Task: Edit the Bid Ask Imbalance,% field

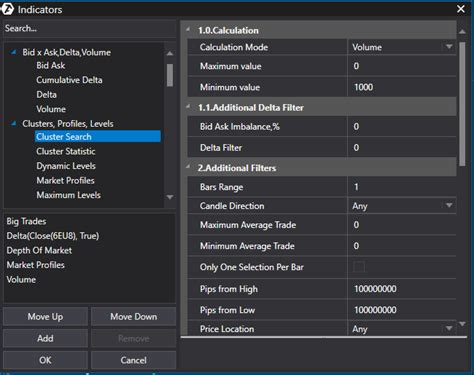Action: (402, 127)
